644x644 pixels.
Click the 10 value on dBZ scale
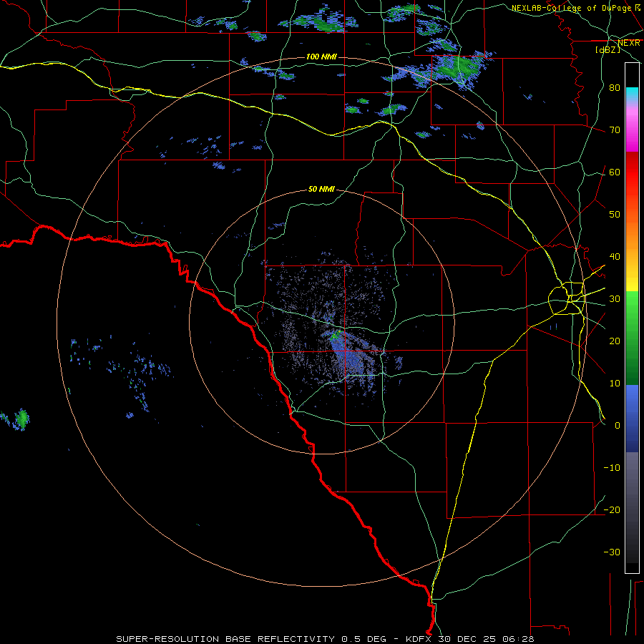615,384
